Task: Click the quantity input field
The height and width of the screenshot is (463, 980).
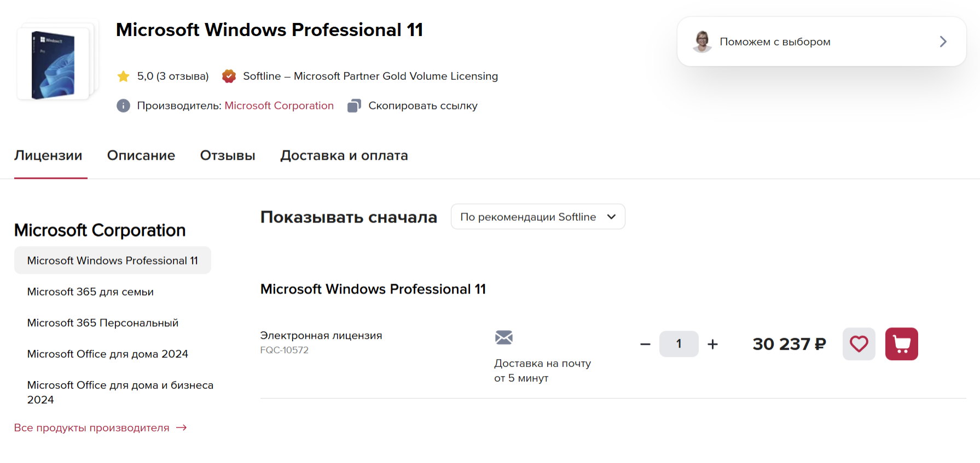Action: tap(679, 344)
